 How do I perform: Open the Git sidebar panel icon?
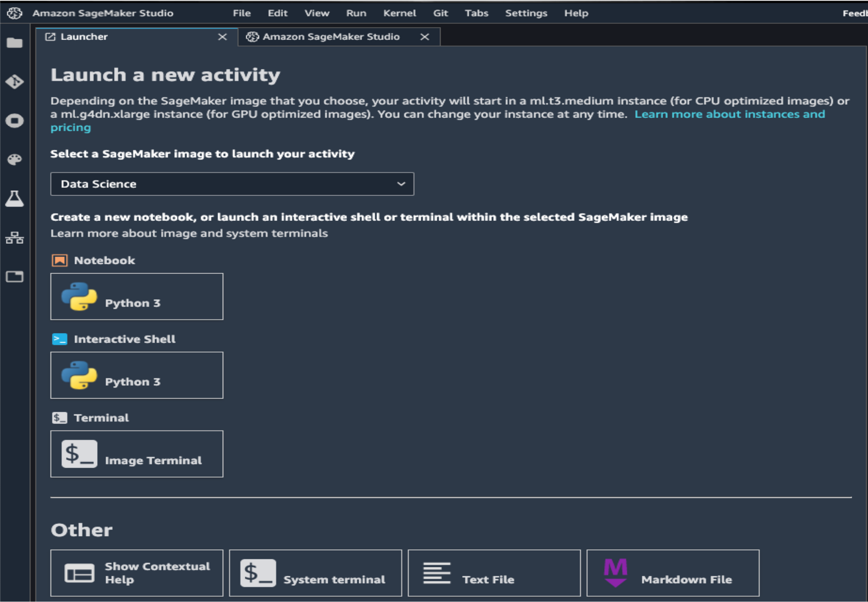pos(14,82)
